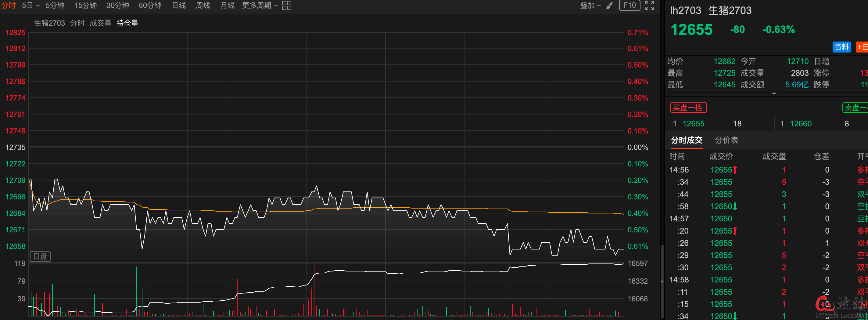868x320 pixels.
Task: Click the blue 资料 button
Action: coord(841,47)
